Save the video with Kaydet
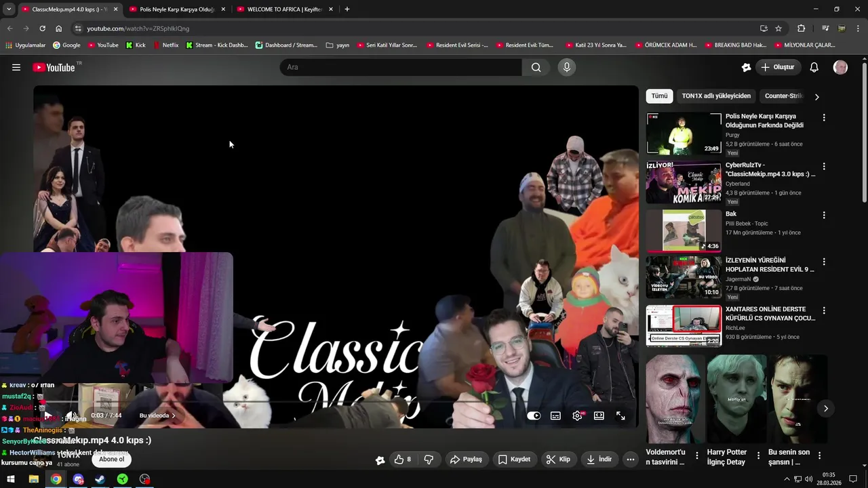Screen dimensions: 868x488 coord(514,459)
